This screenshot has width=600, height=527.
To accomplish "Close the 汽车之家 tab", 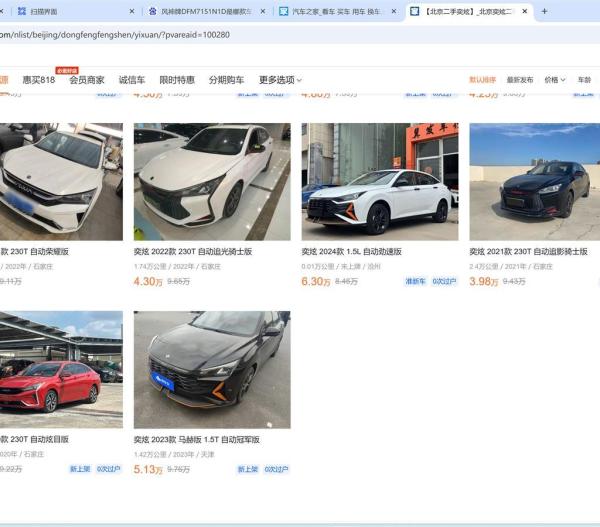I will (394, 11).
